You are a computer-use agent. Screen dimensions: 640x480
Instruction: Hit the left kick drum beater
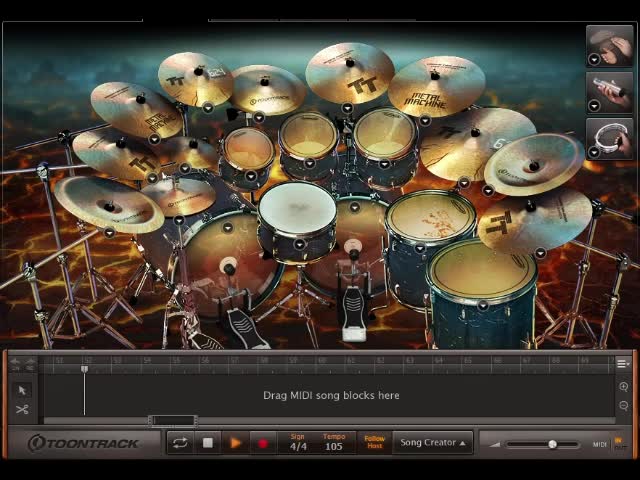(228, 267)
